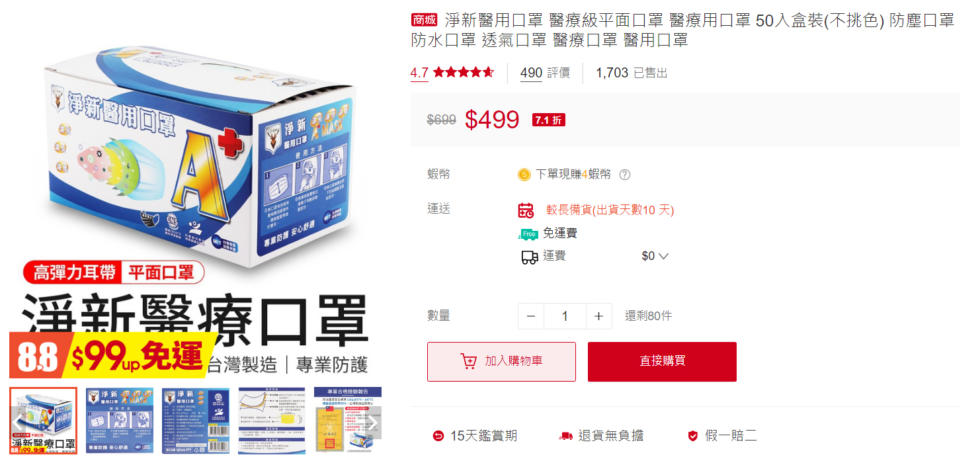
Task: Click the 假一賠二 shield icon
Action: (x=693, y=436)
